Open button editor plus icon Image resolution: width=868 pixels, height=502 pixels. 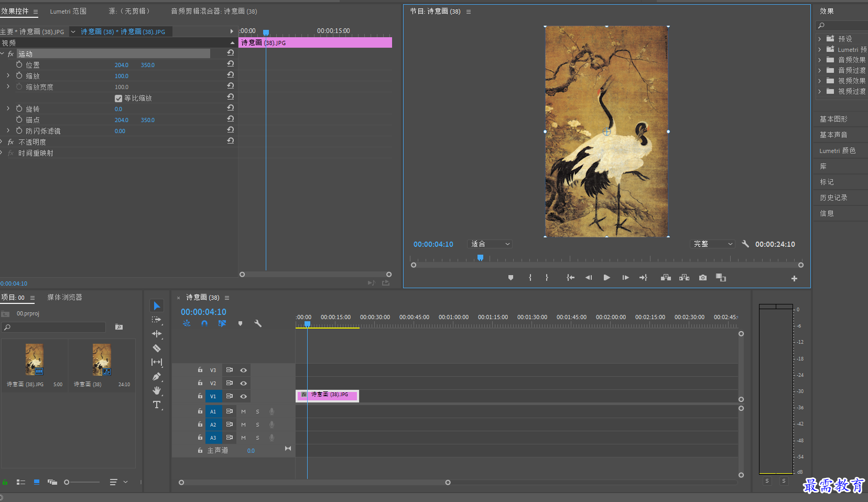(794, 279)
